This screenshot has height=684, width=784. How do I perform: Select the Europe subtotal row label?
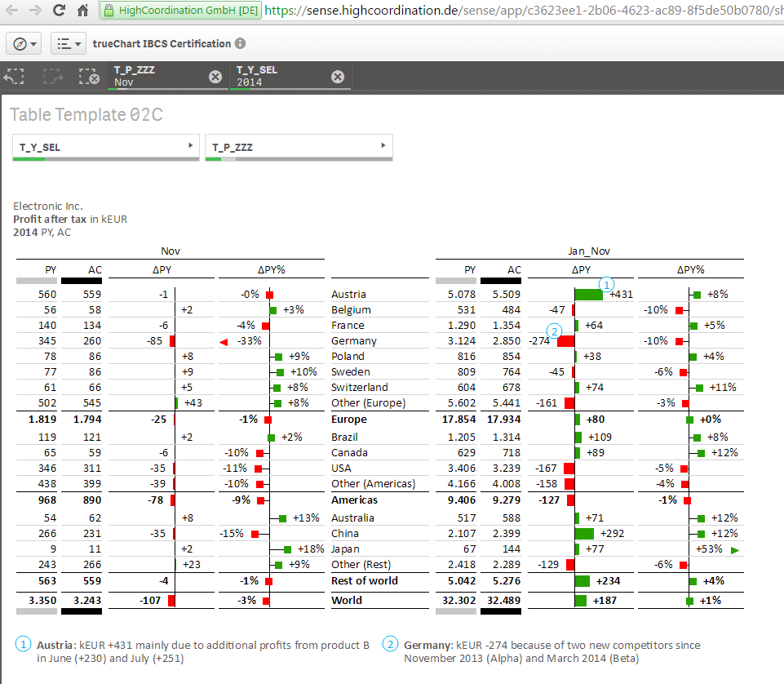point(349,420)
